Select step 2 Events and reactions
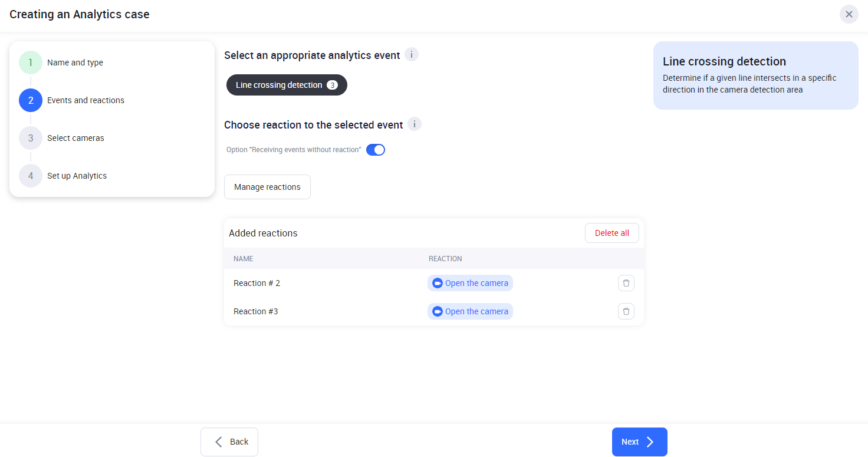The height and width of the screenshot is (457, 868). pyautogui.click(x=31, y=100)
